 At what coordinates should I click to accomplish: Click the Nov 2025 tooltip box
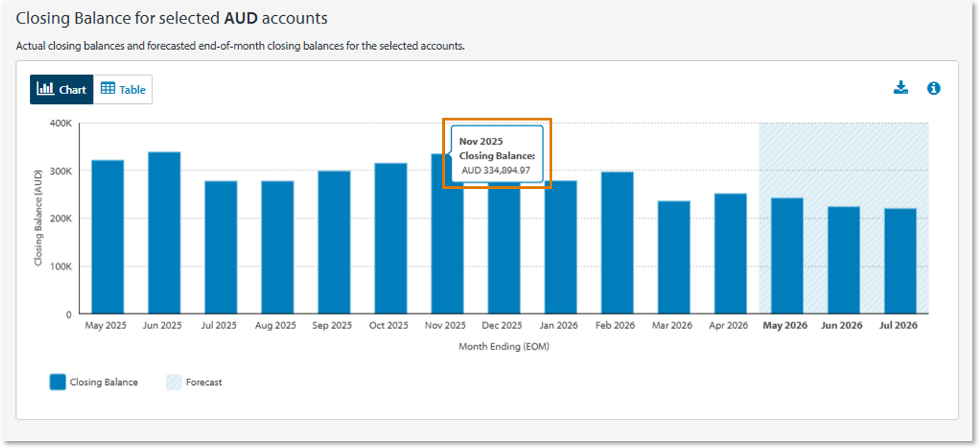pos(497,154)
